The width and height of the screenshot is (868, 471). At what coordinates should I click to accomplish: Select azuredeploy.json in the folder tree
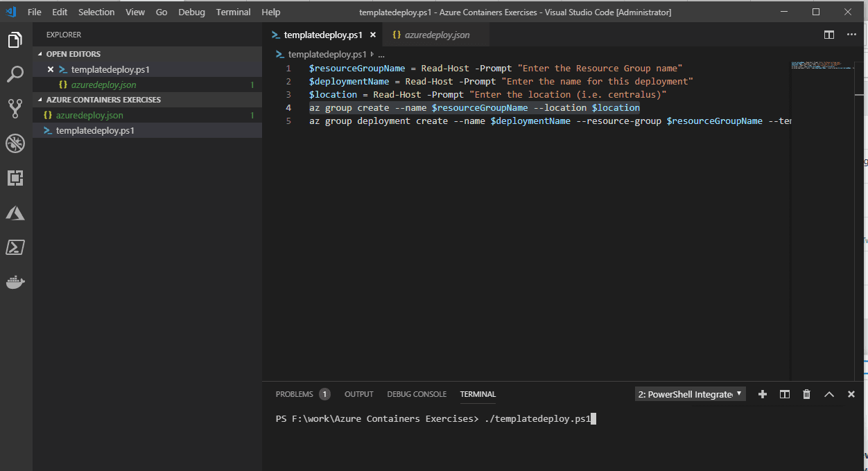coord(147,115)
